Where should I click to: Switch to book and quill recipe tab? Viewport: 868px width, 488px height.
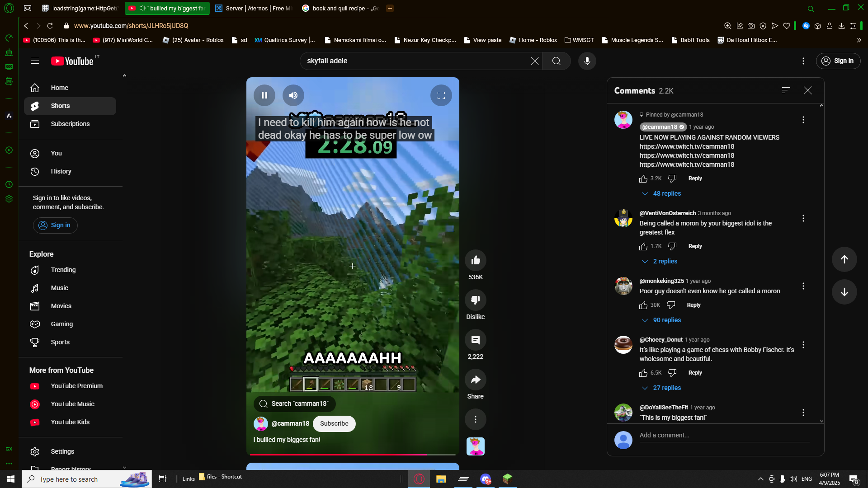point(340,8)
